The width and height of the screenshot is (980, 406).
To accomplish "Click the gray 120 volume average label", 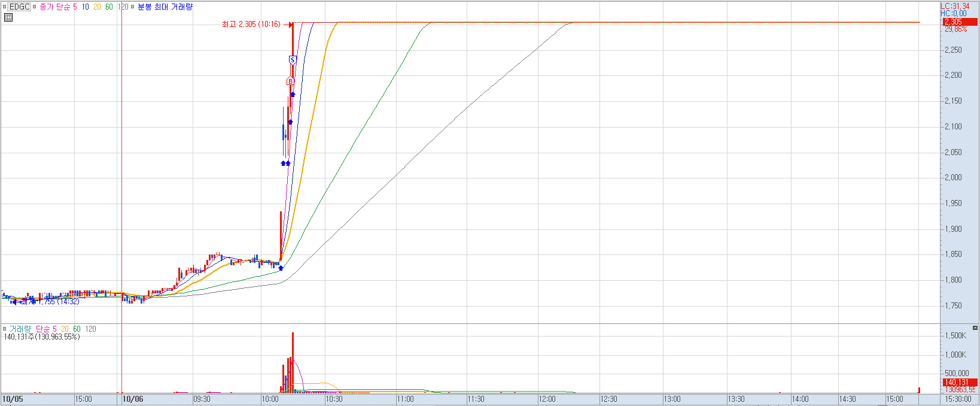I will click(90, 329).
